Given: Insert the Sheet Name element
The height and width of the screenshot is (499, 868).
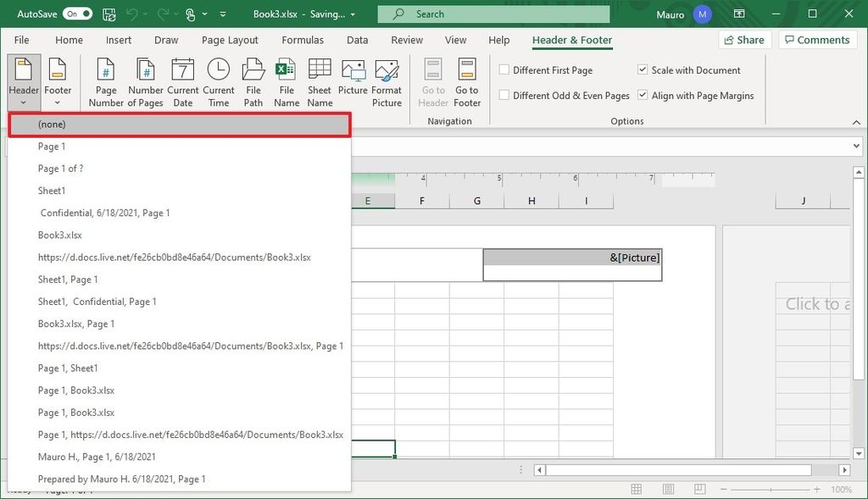Looking at the screenshot, I should [x=319, y=80].
